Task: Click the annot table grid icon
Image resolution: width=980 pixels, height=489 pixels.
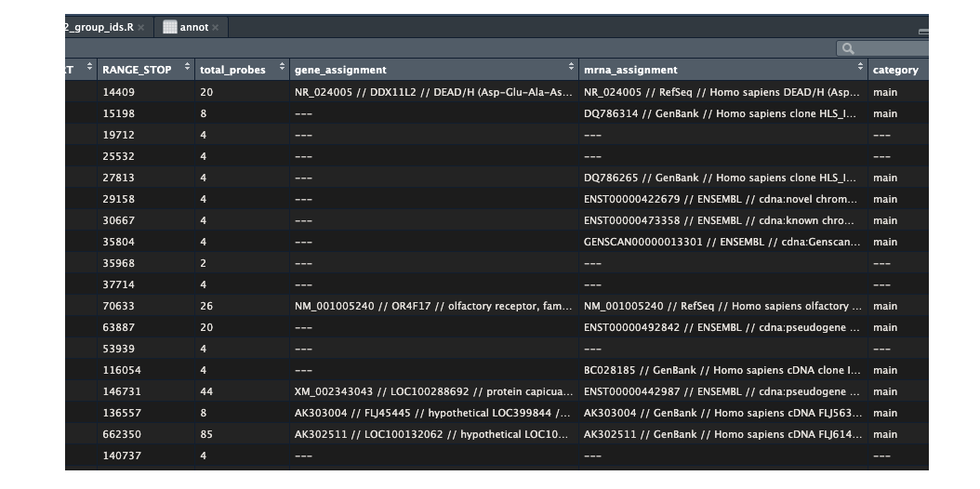Action: pos(169,27)
